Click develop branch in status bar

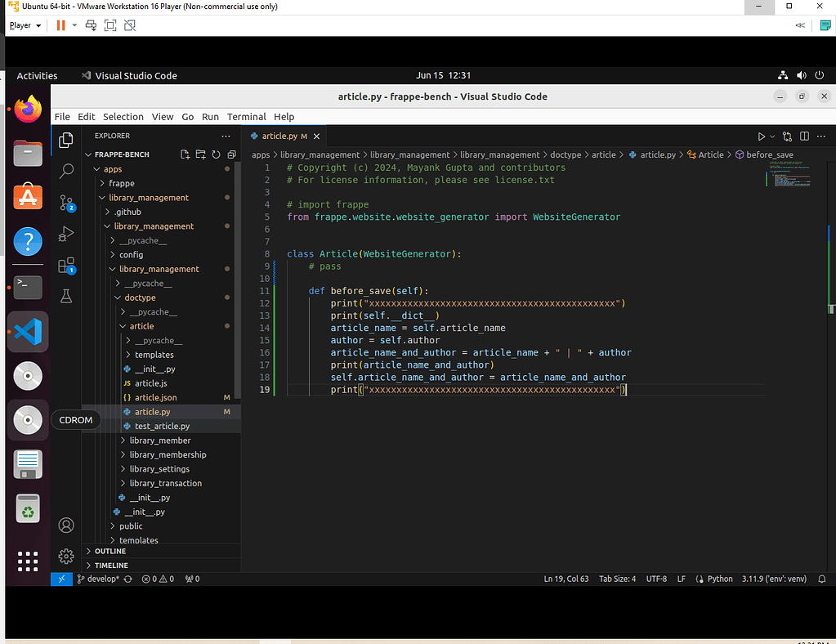98,579
